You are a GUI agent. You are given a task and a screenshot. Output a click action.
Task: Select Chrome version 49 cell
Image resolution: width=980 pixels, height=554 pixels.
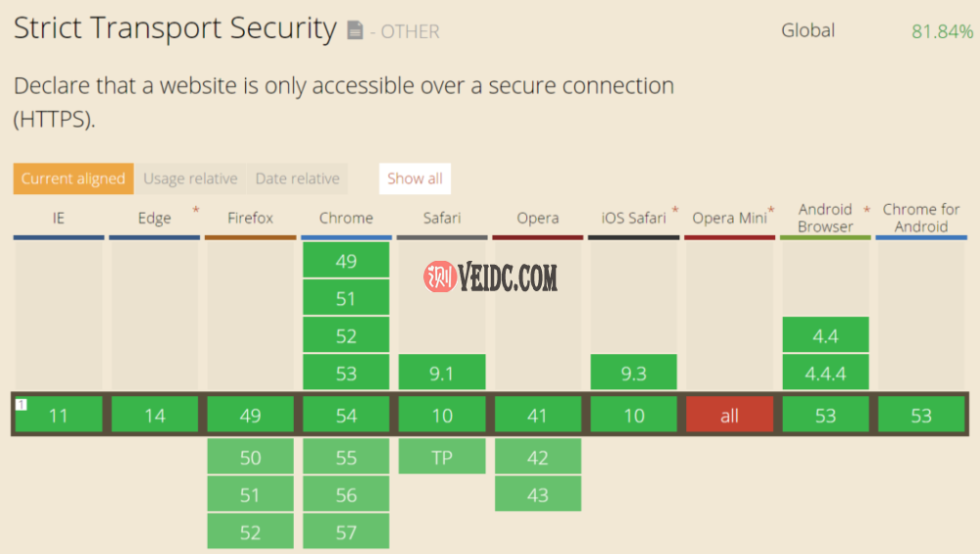point(346,262)
